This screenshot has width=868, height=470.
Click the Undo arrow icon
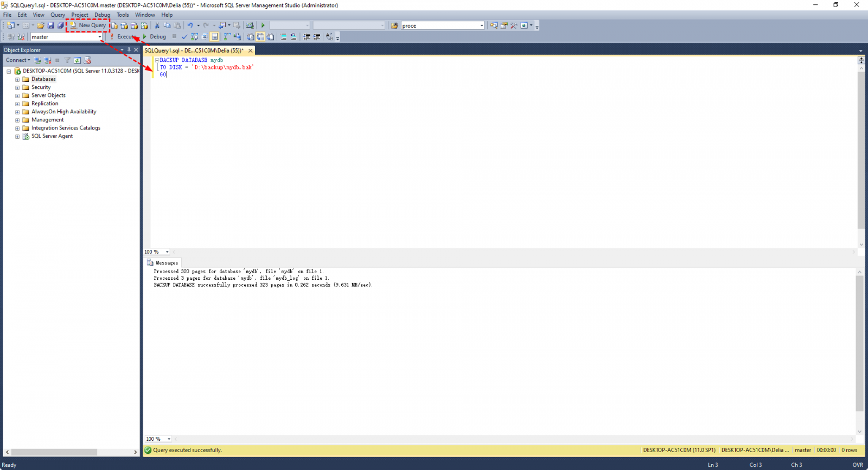(190, 25)
